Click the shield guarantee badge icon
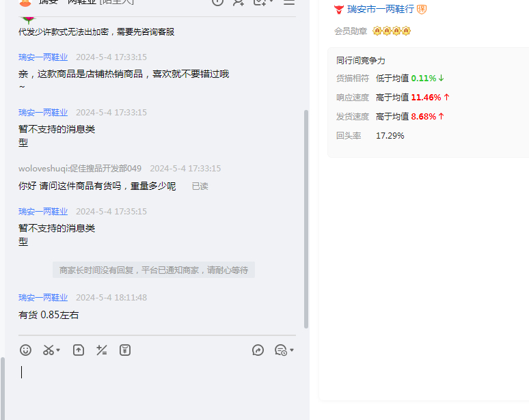529x420 pixels. tap(422, 9)
